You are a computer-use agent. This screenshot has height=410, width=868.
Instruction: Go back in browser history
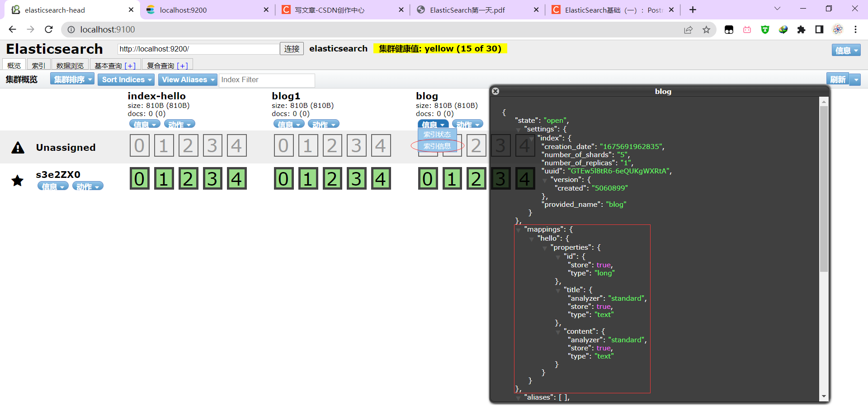coord(12,29)
